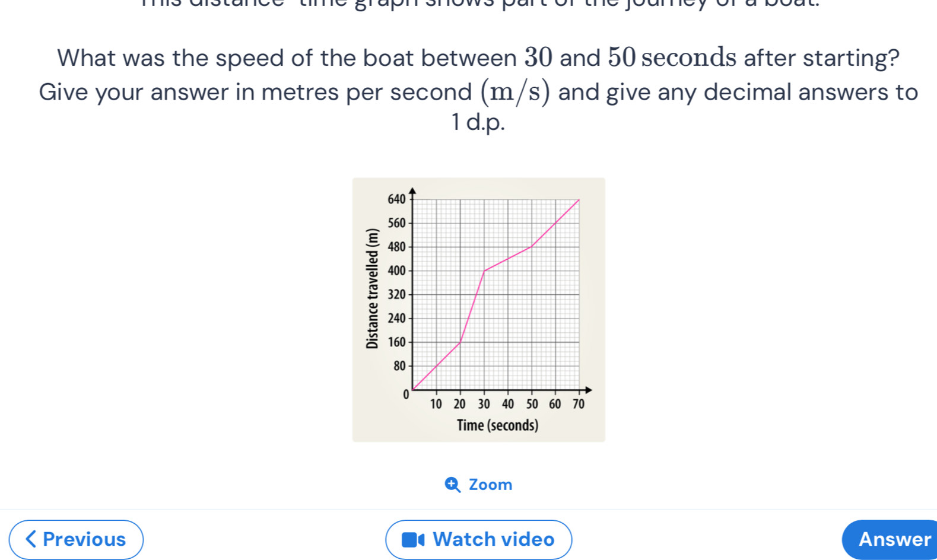Click the back chevron to return to previous question

tap(31, 539)
